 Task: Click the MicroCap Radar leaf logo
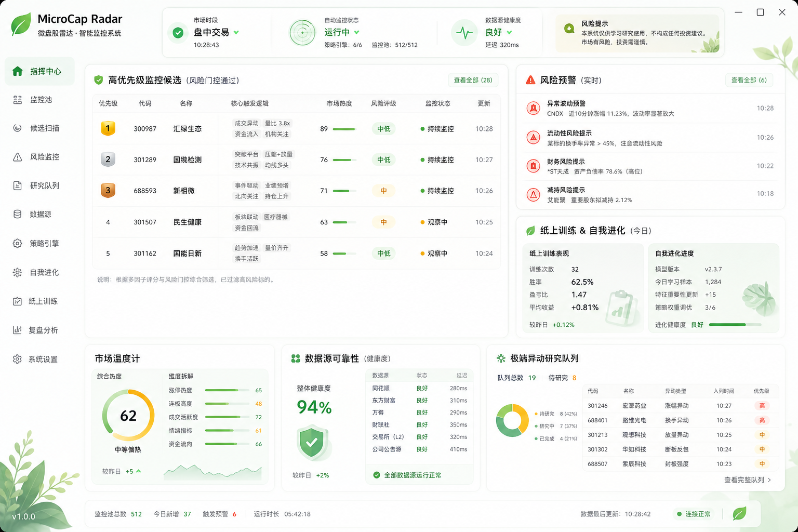[21, 24]
